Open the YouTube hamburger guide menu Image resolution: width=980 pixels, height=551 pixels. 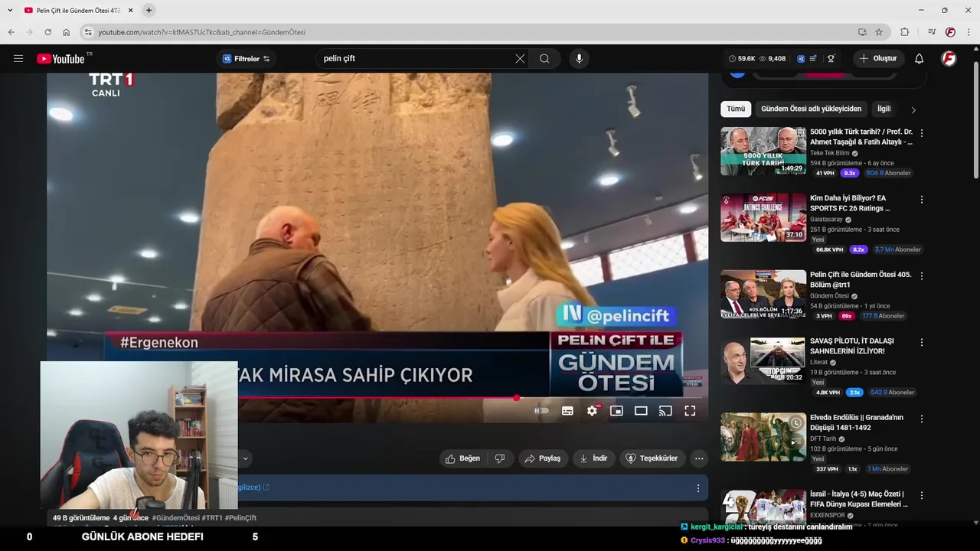pos(18,59)
